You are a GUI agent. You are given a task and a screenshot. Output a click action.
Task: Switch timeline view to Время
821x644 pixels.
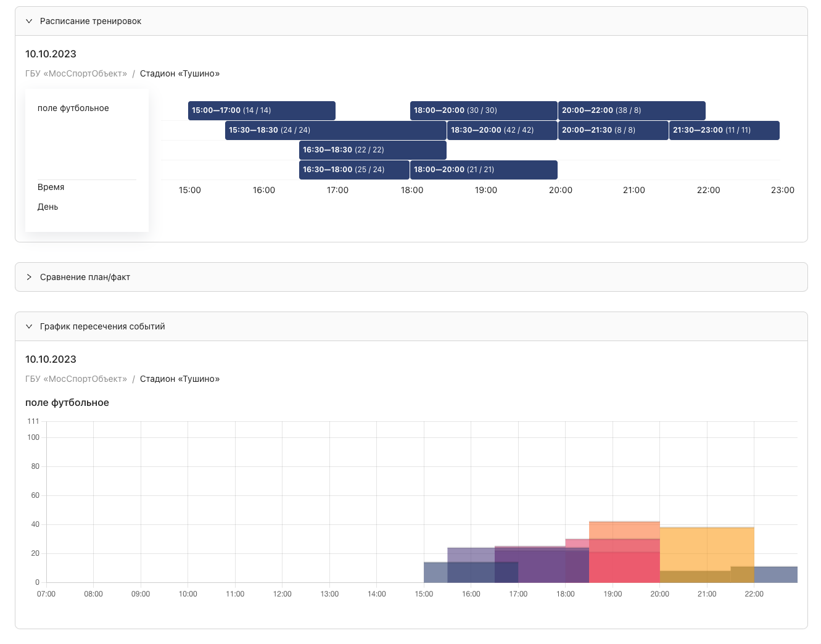click(x=51, y=187)
